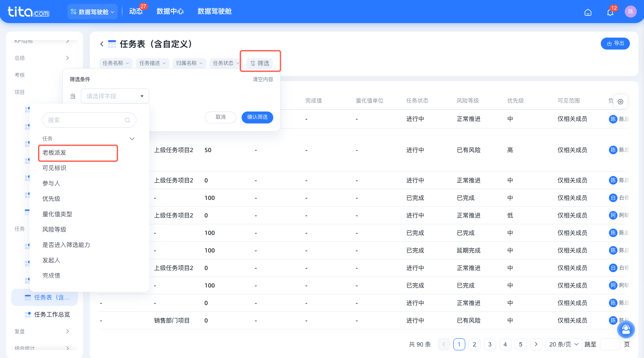Click the 确认筛选 confirm button
Image resolution: width=644 pixels, height=358 pixels.
click(x=257, y=117)
